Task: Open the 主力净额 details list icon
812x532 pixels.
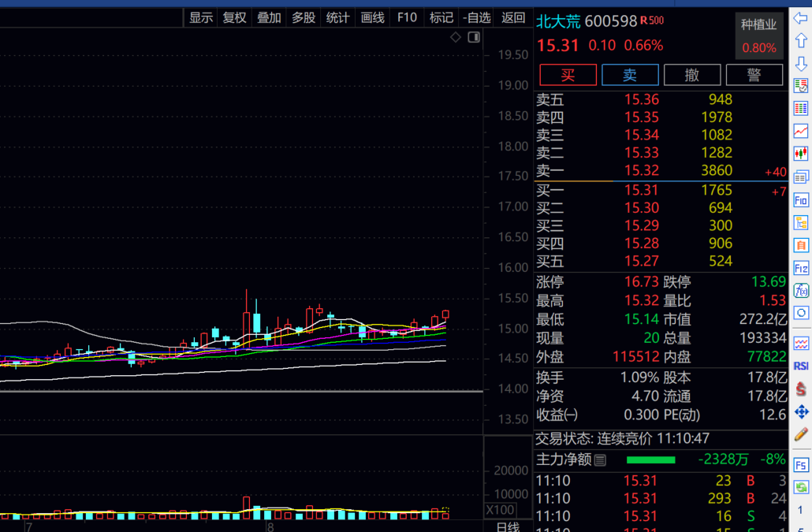Action: 600,460
